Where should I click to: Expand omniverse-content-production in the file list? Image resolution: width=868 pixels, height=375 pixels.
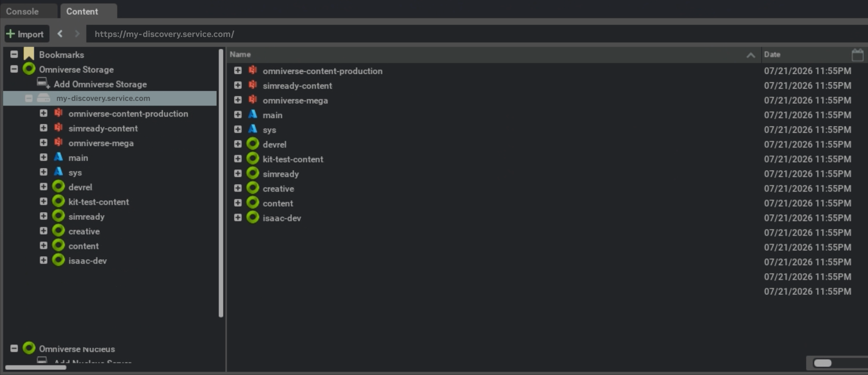click(x=238, y=70)
